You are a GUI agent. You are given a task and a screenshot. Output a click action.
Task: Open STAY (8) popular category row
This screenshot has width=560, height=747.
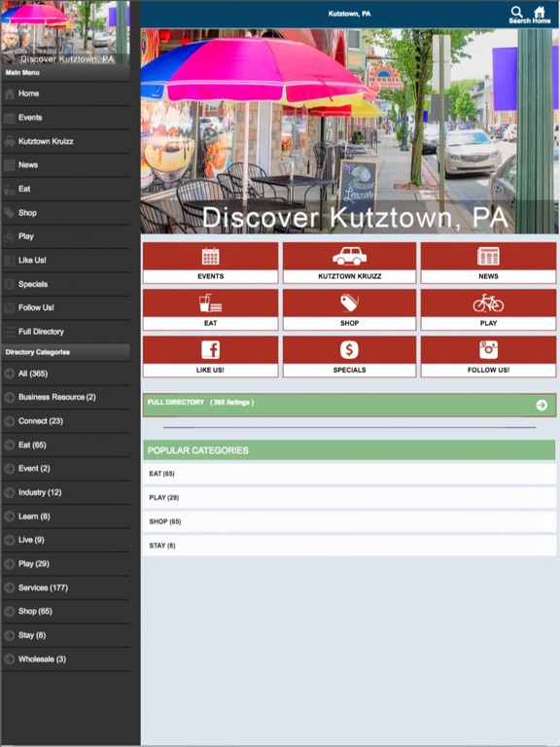(x=350, y=546)
